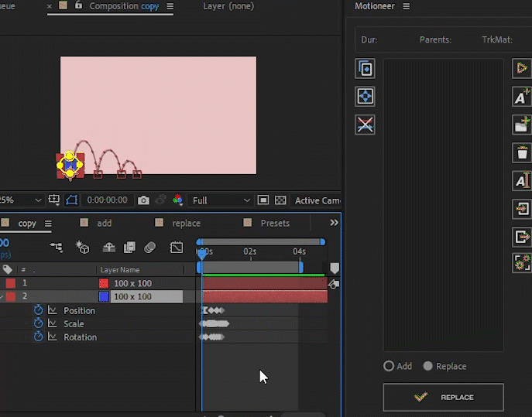Select the copy timeline tab
The height and width of the screenshot is (417, 532).
pos(27,224)
